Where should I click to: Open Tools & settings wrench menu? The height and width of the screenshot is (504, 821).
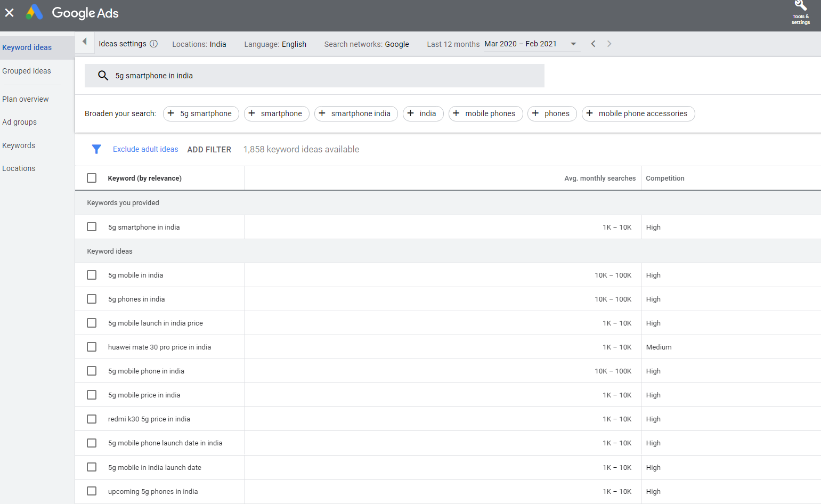(x=800, y=12)
